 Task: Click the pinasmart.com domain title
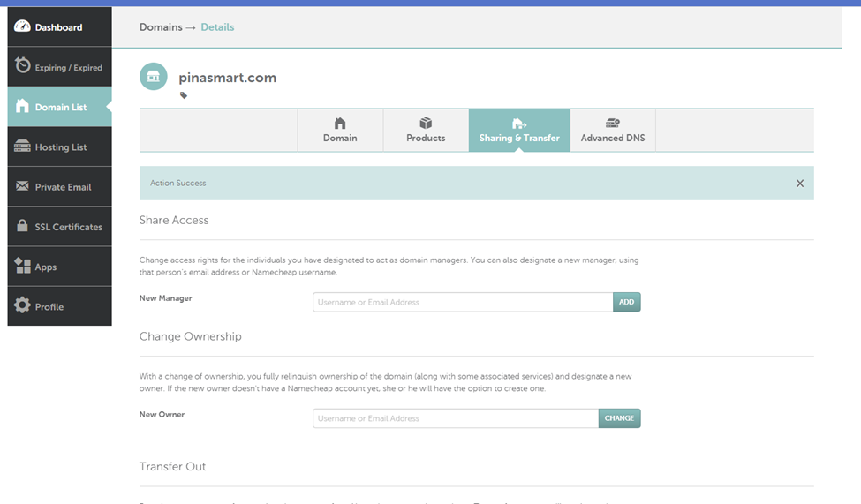point(227,78)
